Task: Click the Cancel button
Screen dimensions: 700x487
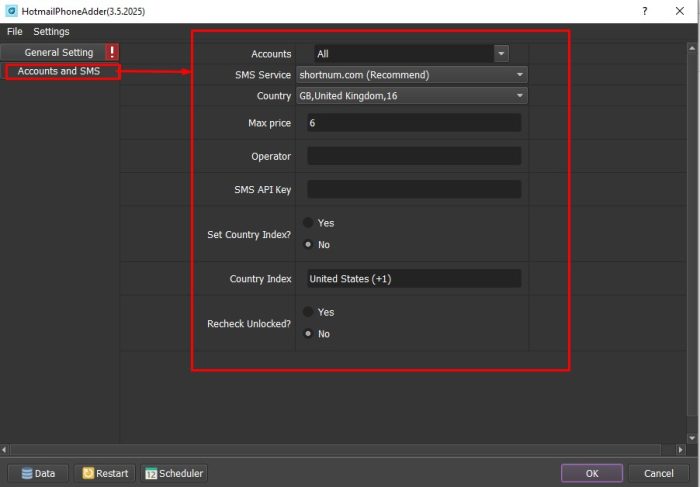Action: pos(658,473)
